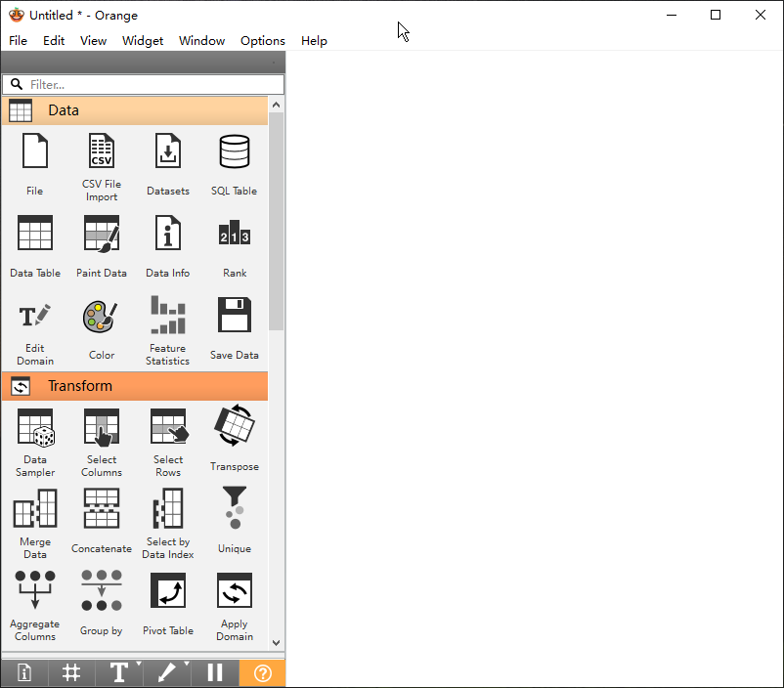Add the Data Sampler widget
The image size is (784, 688).
[35, 441]
